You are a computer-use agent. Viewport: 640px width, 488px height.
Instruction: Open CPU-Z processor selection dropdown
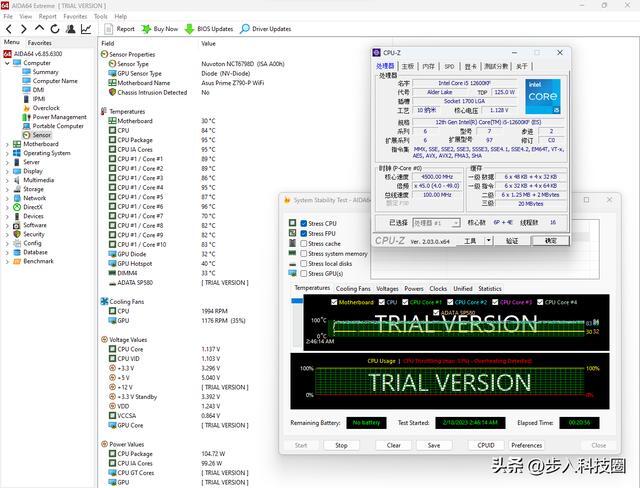tap(436, 223)
